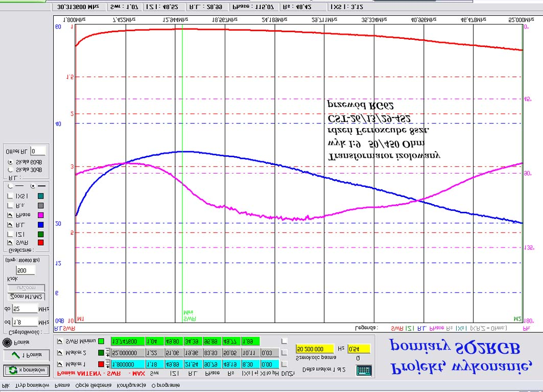Click the magenta Phase color swatch
Image resolution: width=543 pixels, height=392 pixels.
(40, 215)
